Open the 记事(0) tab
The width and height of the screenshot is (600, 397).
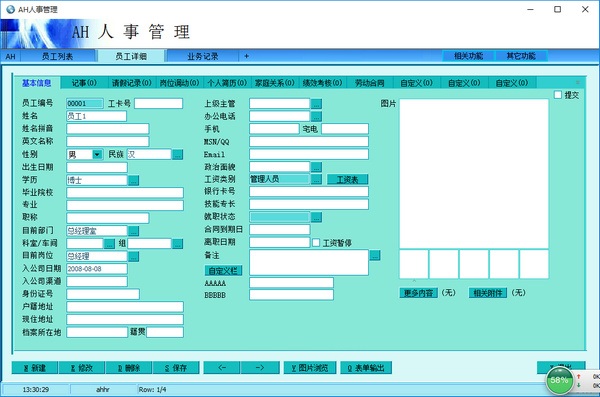[84, 83]
